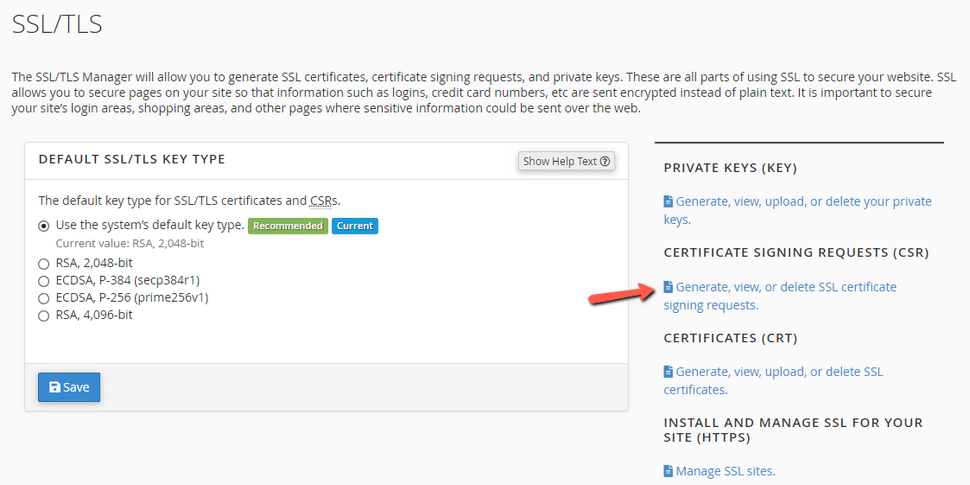This screenshot has height=485, width=970.
Task: Open the Manage SSL sites link
Action: click(x=719, y=471)
